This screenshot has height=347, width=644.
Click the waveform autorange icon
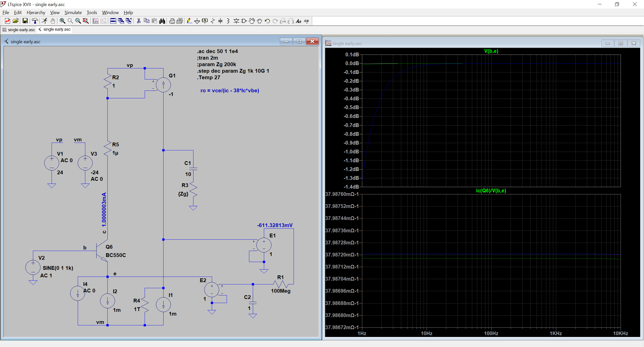click(x=96, y=21)
